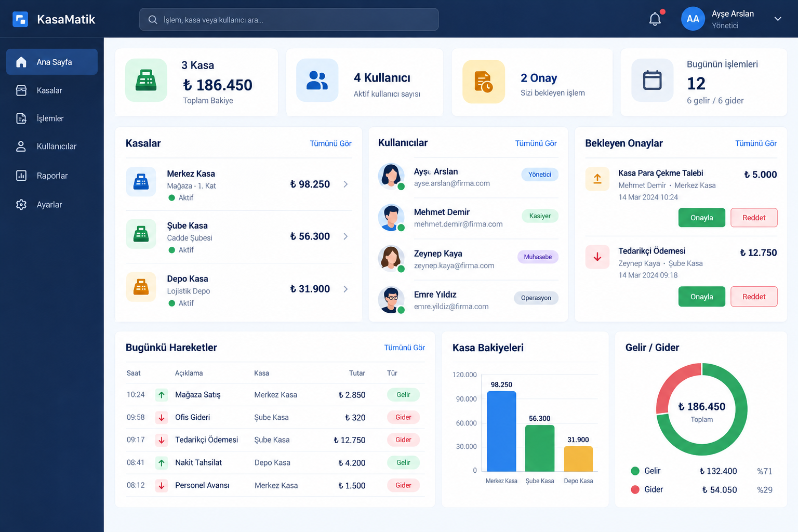Click Tümünü Gör in the Kullanıcılar panel
This screenshot has height=532, width=798.
pyautogui.click(x=536, y=143)
